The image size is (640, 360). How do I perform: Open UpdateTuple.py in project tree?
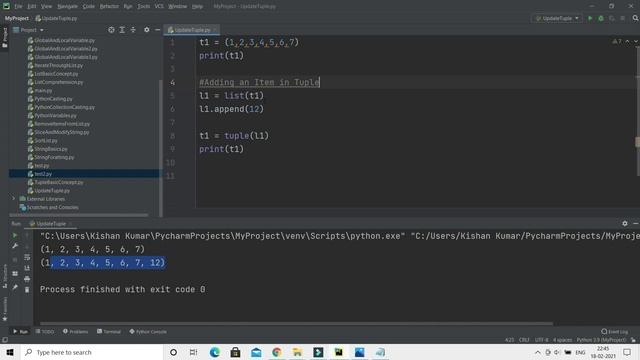pos(52,191)
